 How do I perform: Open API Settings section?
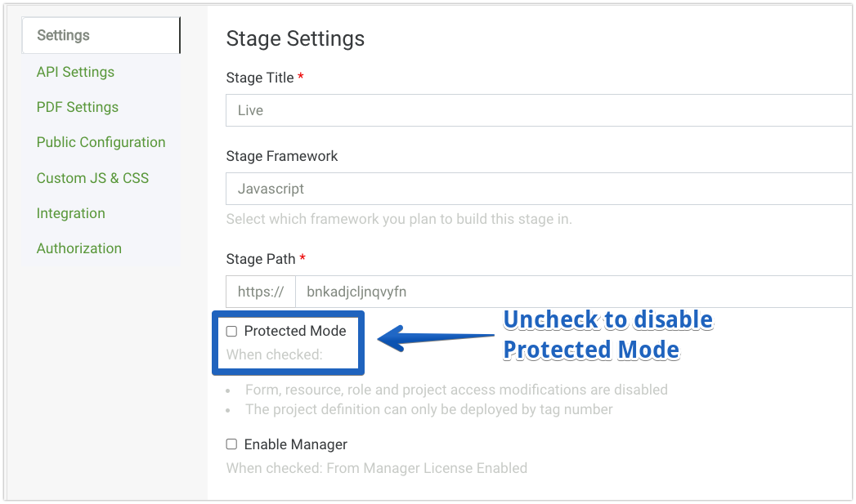75,72
